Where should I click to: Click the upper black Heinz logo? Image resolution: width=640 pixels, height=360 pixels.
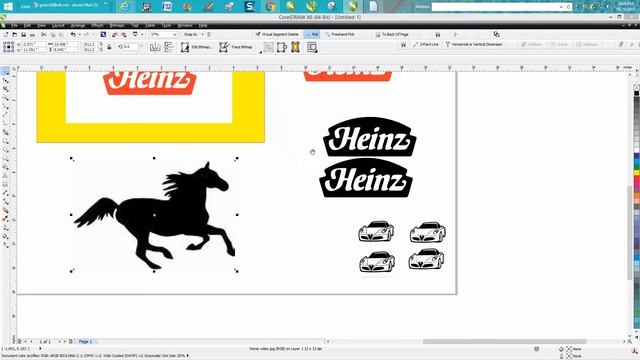(x=370, y=137)
